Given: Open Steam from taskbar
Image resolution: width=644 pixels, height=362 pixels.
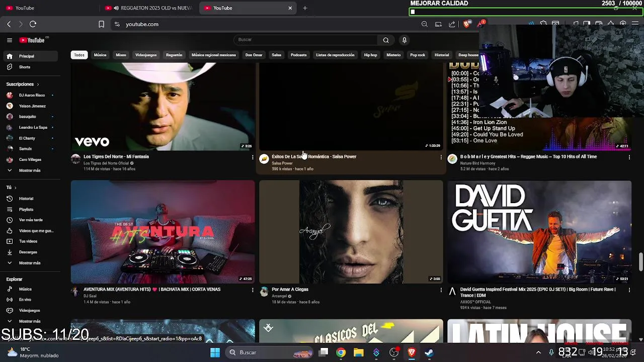Looking at the screenshot, I should pos(429,352).
